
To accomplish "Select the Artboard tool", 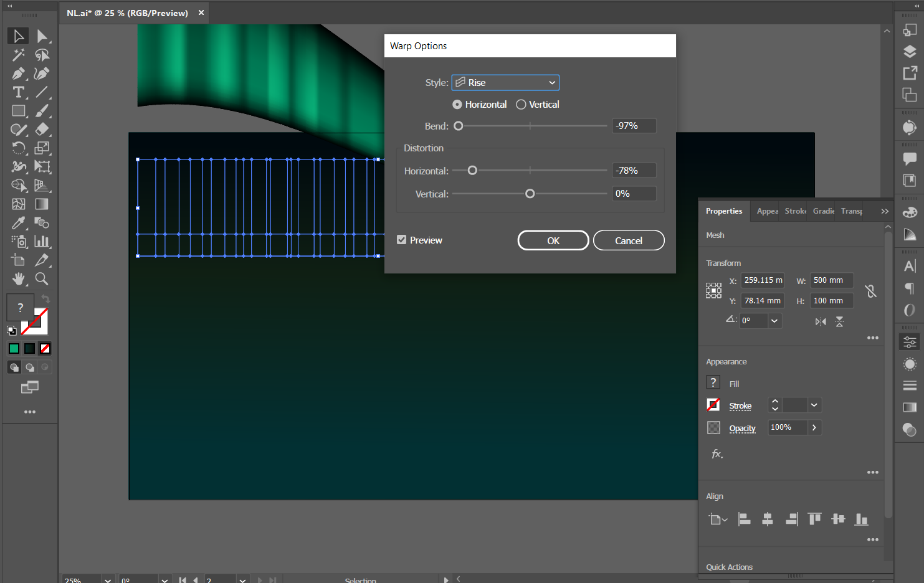I will tap(18, 260).
